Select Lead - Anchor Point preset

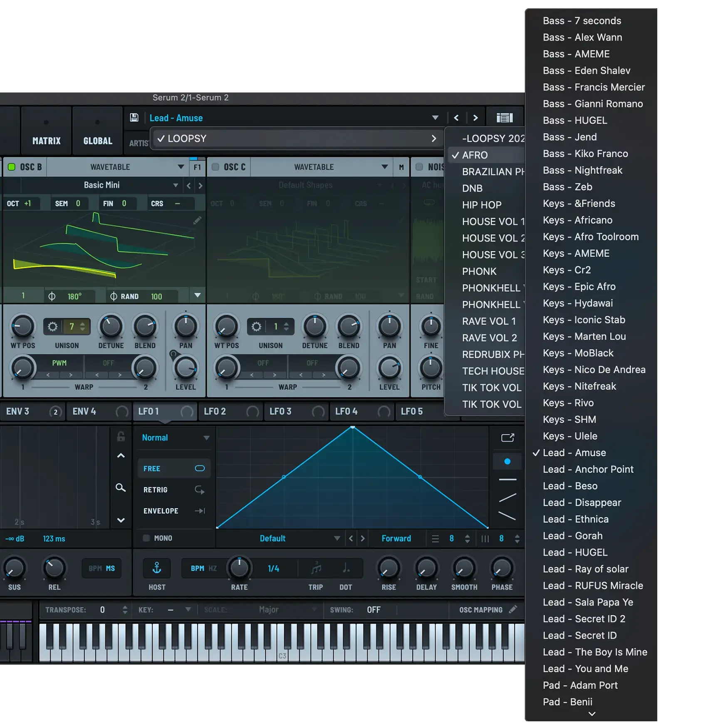click(x=591, y=469)
